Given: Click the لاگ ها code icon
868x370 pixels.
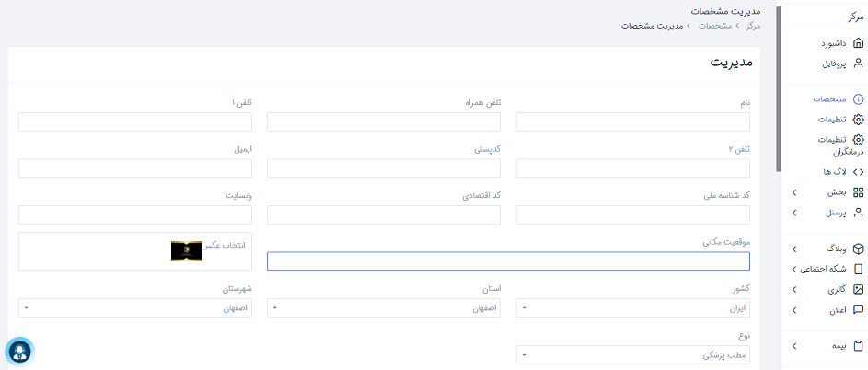Looking at the screenshot, I should click(x=858, y=172).
